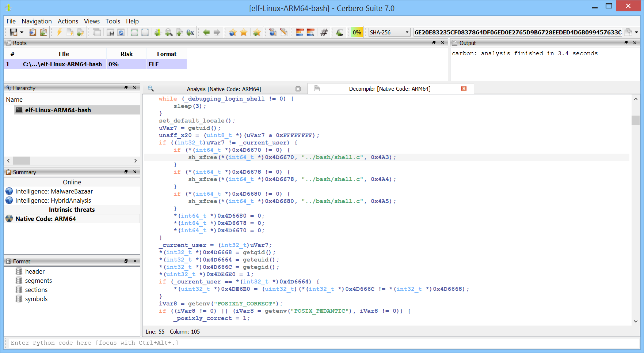The height and width of the screenshot is (353, 644).
Task: Click the save floppy disk icon
Action: 14,32
